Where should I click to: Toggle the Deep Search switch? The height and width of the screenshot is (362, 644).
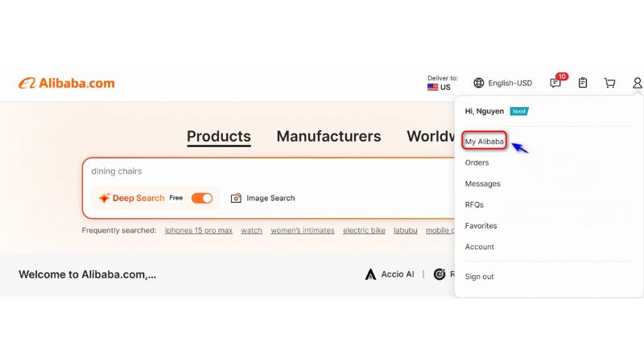point(202,198)
